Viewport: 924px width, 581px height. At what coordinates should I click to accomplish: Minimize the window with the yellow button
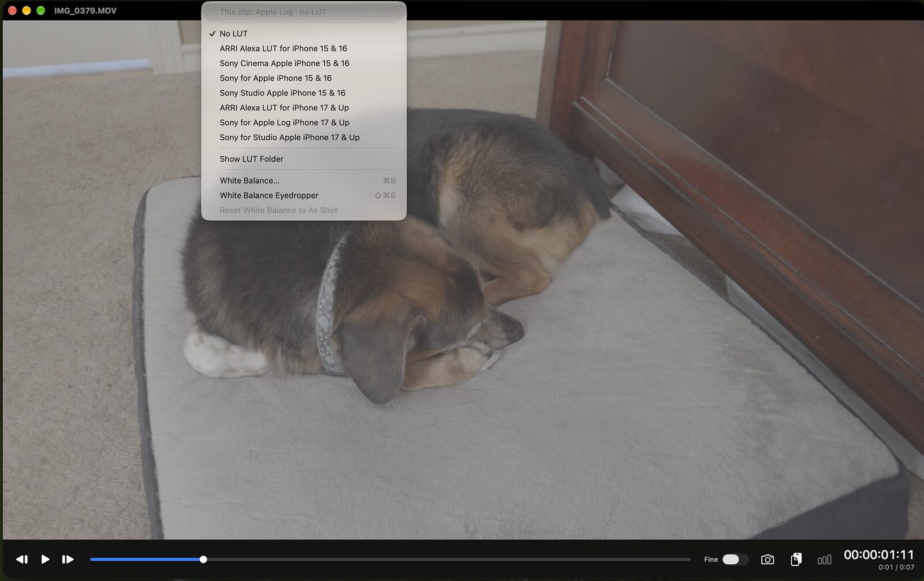coord(27,10)
